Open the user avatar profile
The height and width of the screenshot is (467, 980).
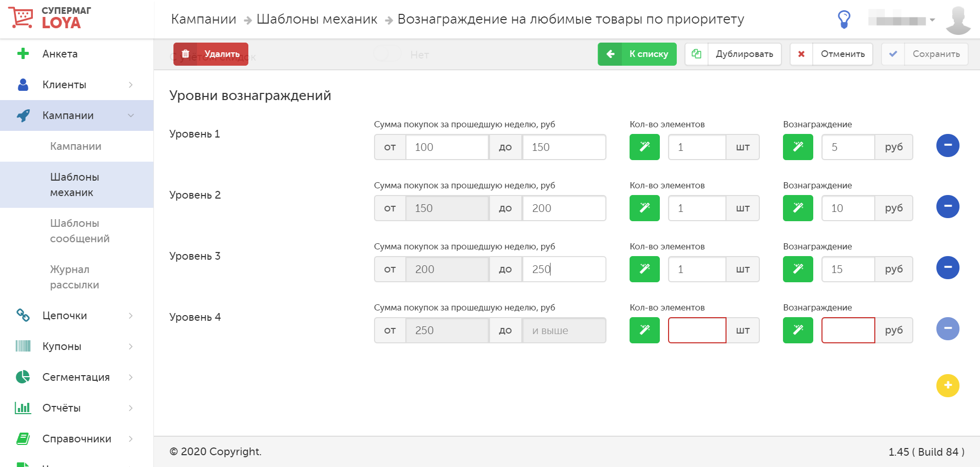958,21
